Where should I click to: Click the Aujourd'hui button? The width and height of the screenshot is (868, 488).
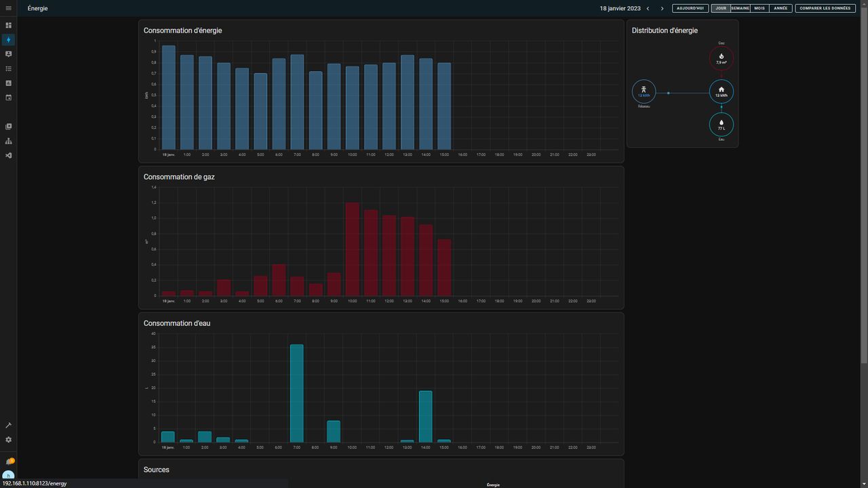click(690, 9)
